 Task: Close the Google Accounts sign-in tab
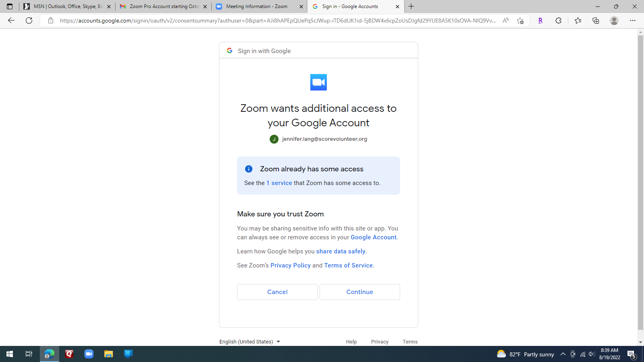point(397,6)
